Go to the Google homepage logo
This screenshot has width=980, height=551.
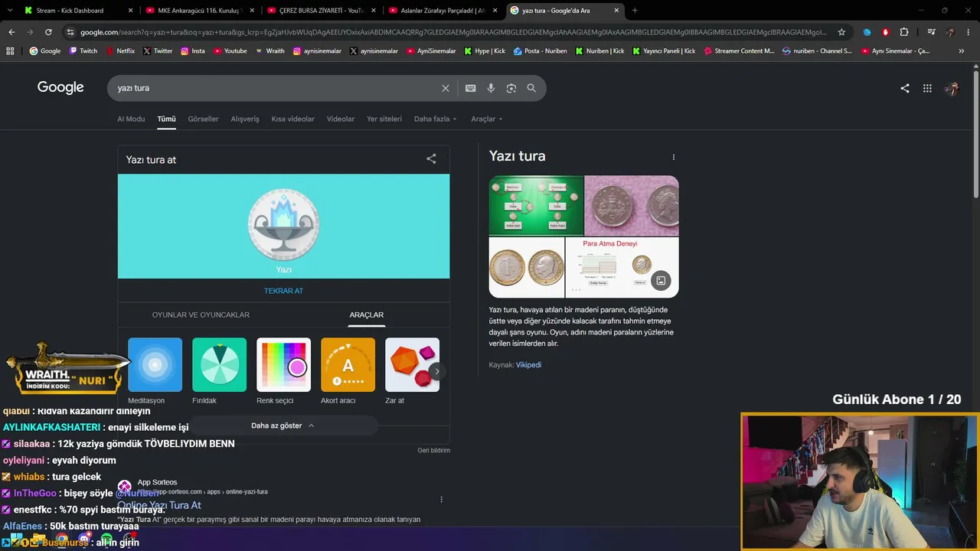pyautogui.click(x=60, y=87)
